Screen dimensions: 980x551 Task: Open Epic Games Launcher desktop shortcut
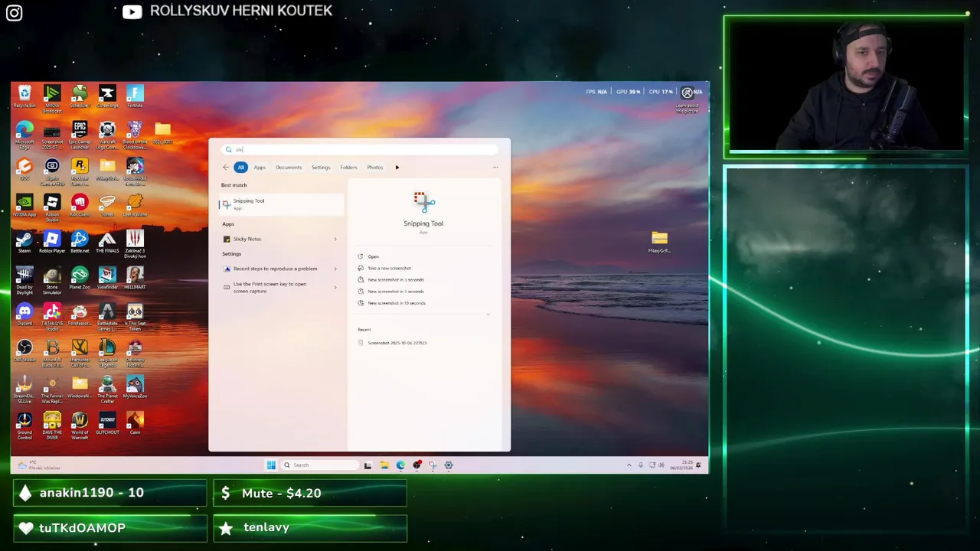coord(80,135)
